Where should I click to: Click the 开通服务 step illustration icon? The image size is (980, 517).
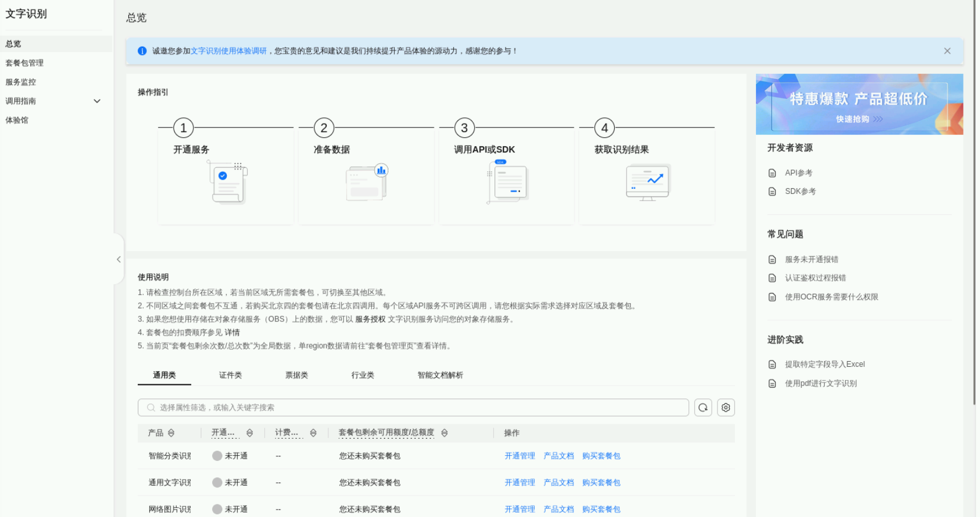point(226,182)
